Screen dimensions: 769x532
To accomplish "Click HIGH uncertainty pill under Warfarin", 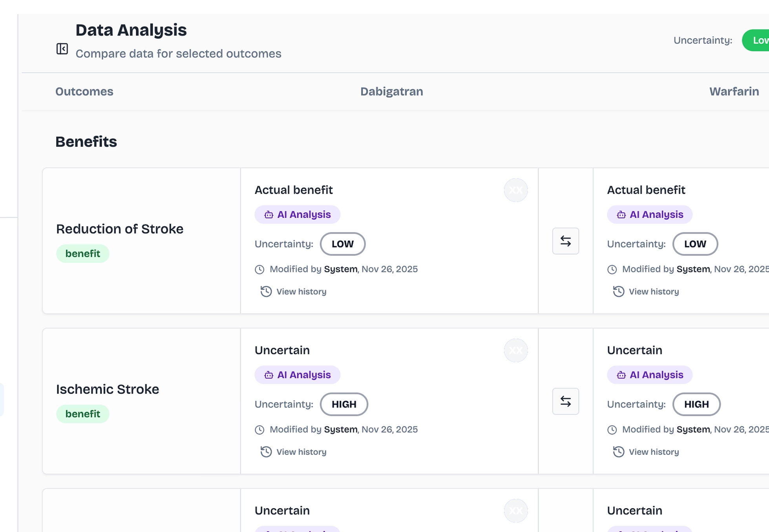I will 696,404.
